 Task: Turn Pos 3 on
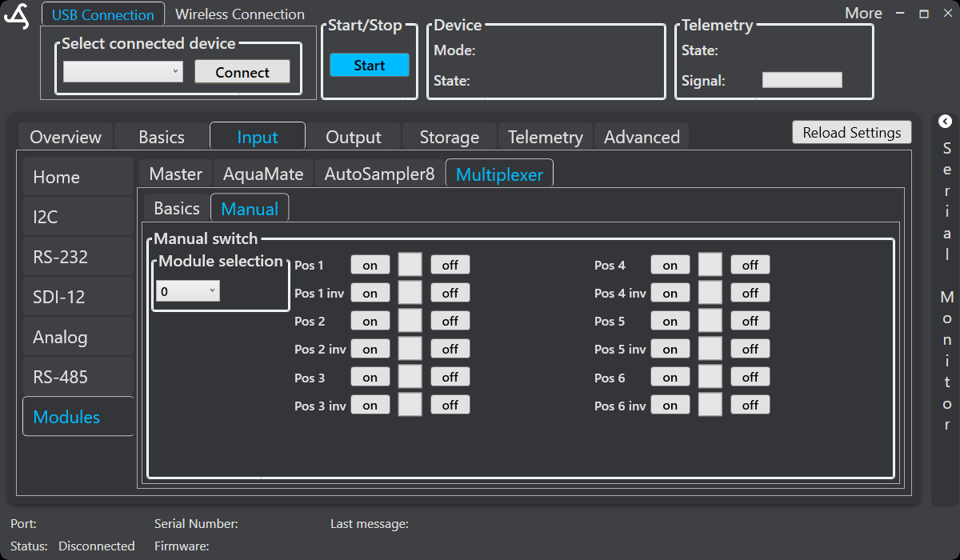click(x=370, y=377)
